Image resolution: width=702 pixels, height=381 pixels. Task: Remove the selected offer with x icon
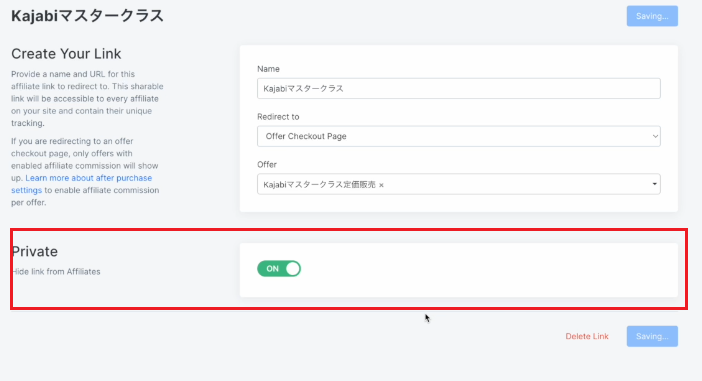tap(381, 185)
